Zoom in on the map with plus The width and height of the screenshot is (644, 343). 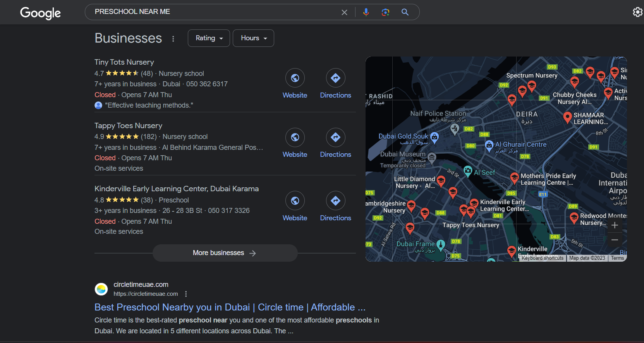[x=615, y=225]
